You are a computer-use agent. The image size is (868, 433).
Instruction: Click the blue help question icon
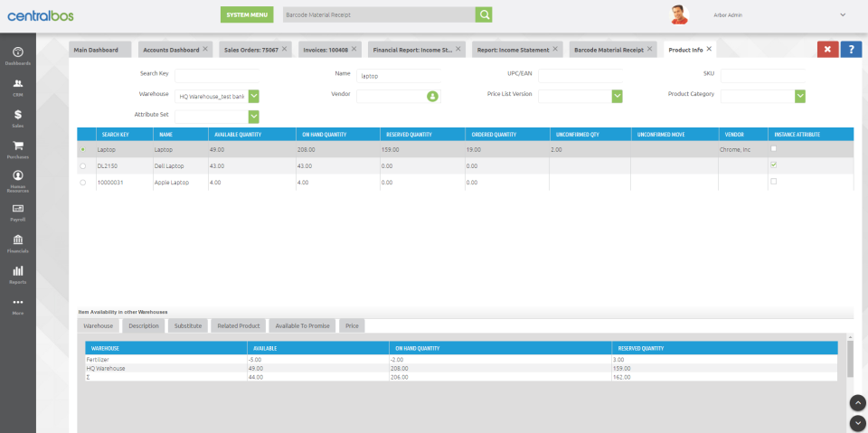851,50
